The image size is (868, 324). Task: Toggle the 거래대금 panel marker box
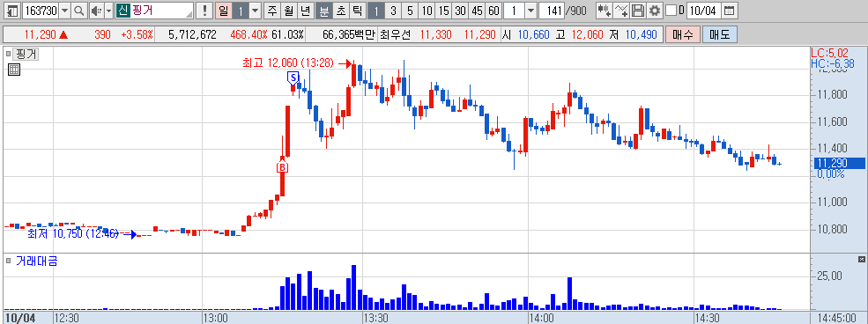point(9,261)
